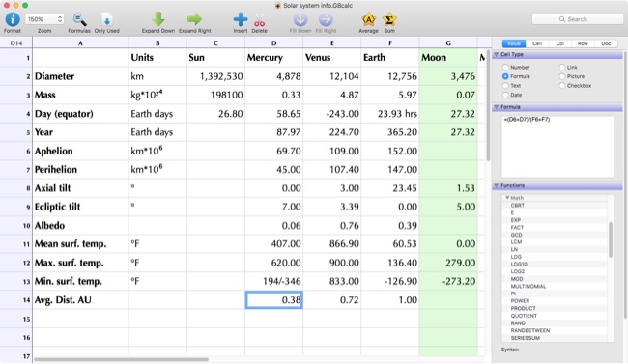Click the sheet vertical scrollbar
Viewport: 628px width, 364px height.
[x=488, y=105]
